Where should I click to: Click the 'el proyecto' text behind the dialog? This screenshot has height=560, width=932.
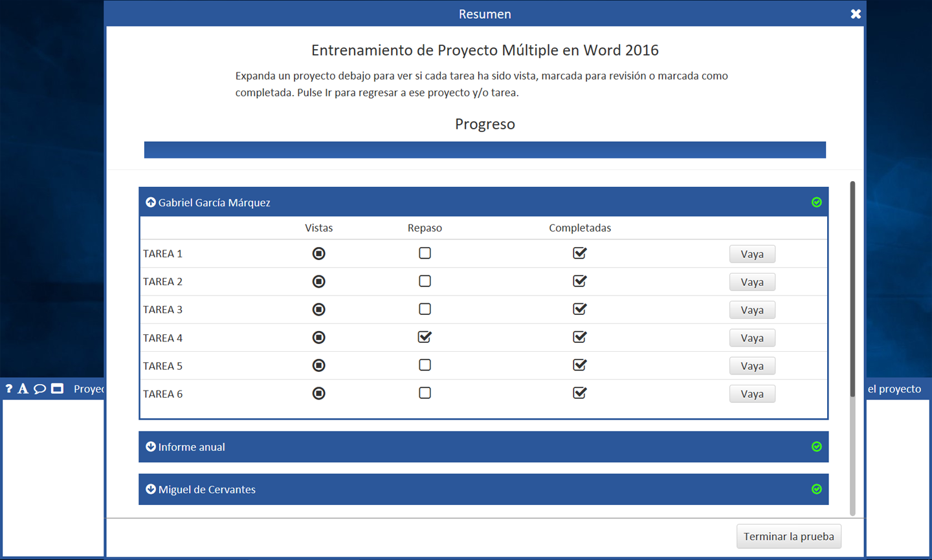pyautogui.click(x=894, y=389)
